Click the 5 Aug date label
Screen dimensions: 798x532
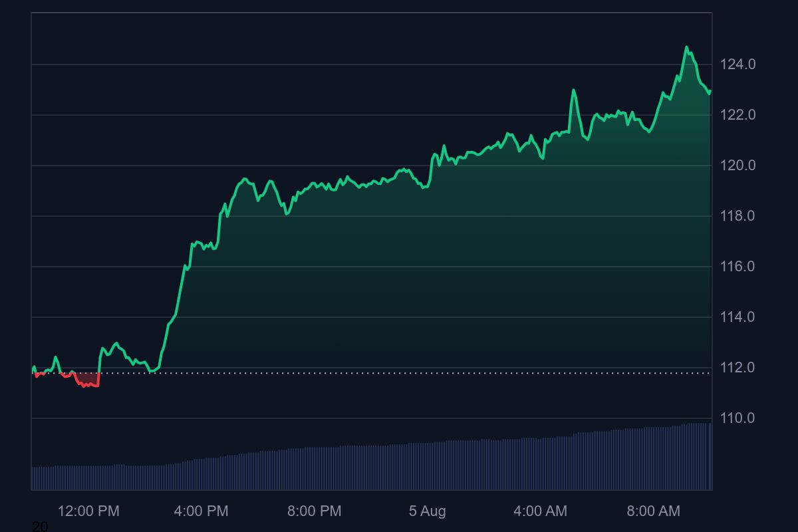427,511
